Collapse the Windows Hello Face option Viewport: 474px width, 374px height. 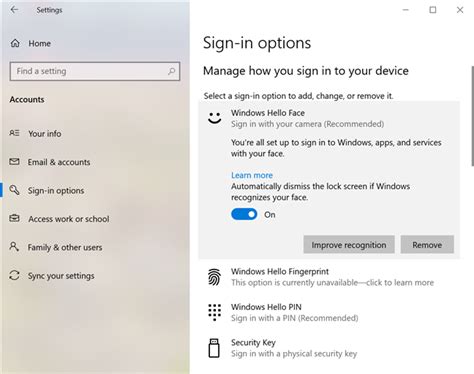pos(329,118)
